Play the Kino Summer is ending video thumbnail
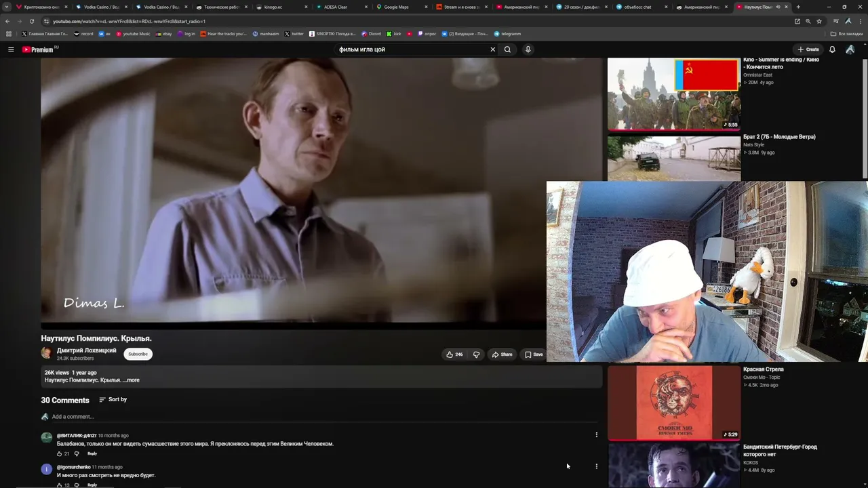 pyautogui.click(x=674, y=94)
